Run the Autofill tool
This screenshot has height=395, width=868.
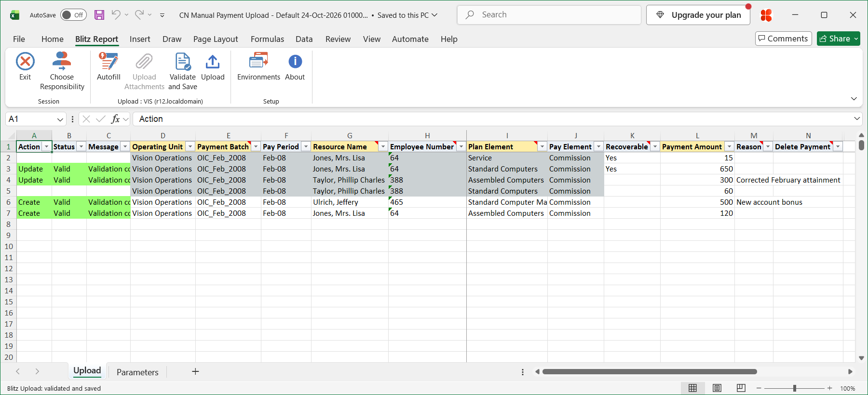[108, 66]
